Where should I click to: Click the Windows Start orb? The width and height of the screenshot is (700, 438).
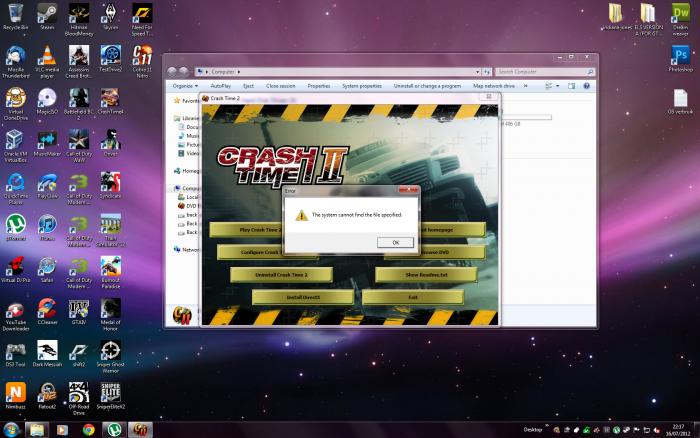tap(10, 430)
